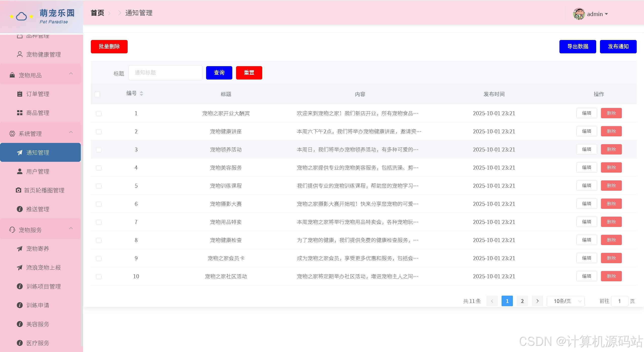
Task: Check the row 3 宠物领养活动 checkbox
Action: (99, 150)
